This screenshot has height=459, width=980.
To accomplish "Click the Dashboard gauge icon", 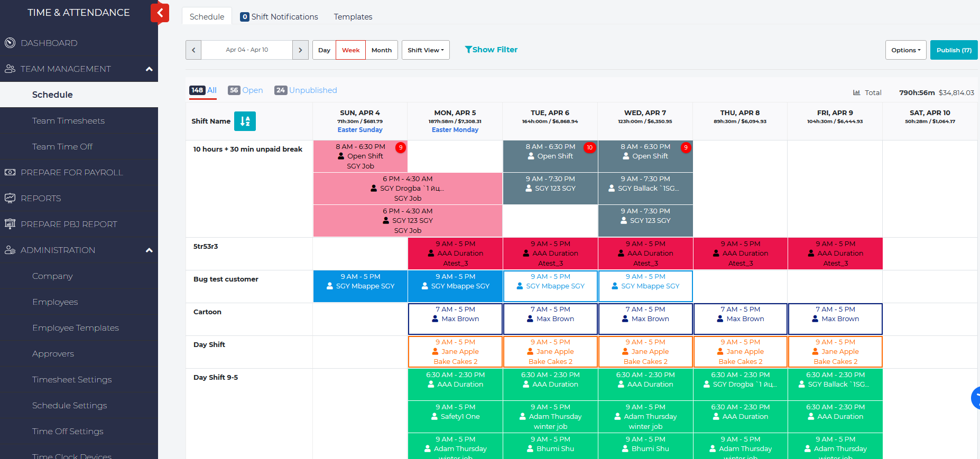I will [x=10, y=43].
